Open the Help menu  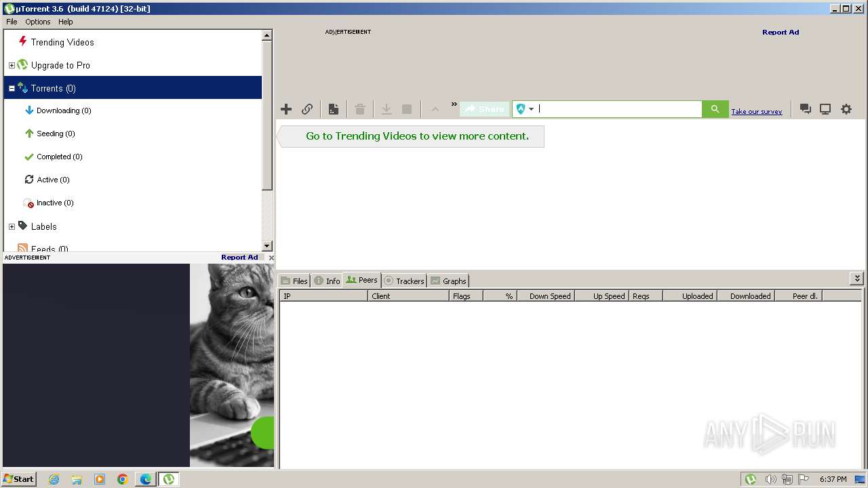[x=65, y=22]
